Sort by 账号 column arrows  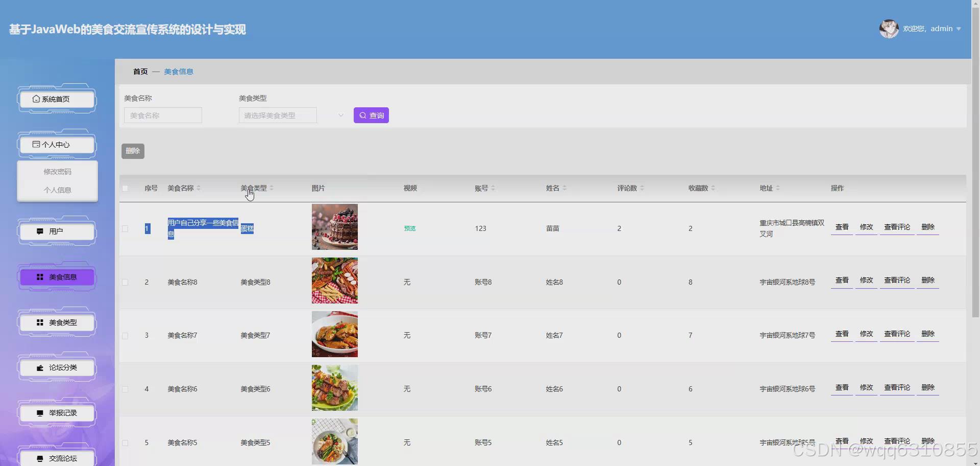point(493,188)
